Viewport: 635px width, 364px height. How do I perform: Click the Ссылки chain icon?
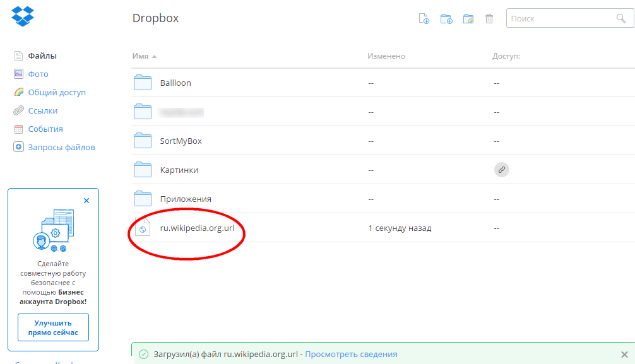[x=19, y=110]
